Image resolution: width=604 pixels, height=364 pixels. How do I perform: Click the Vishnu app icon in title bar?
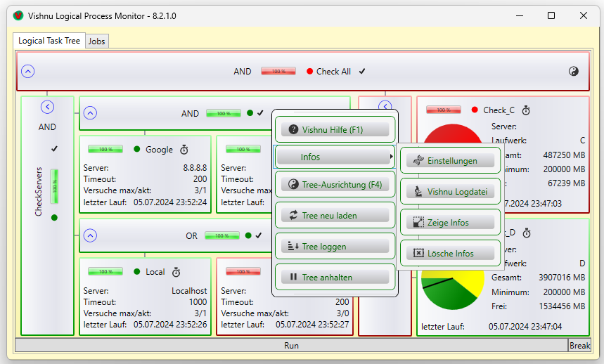[x=18, y=15]
